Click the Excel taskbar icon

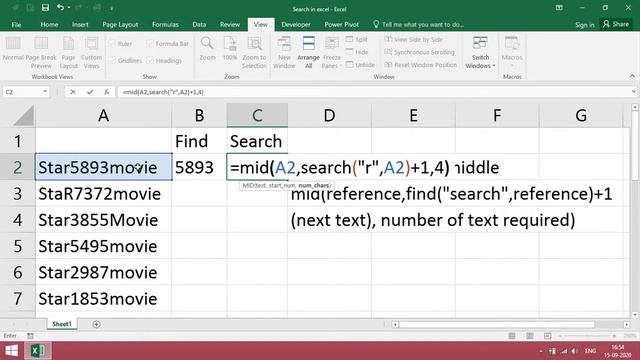point(38,351)
